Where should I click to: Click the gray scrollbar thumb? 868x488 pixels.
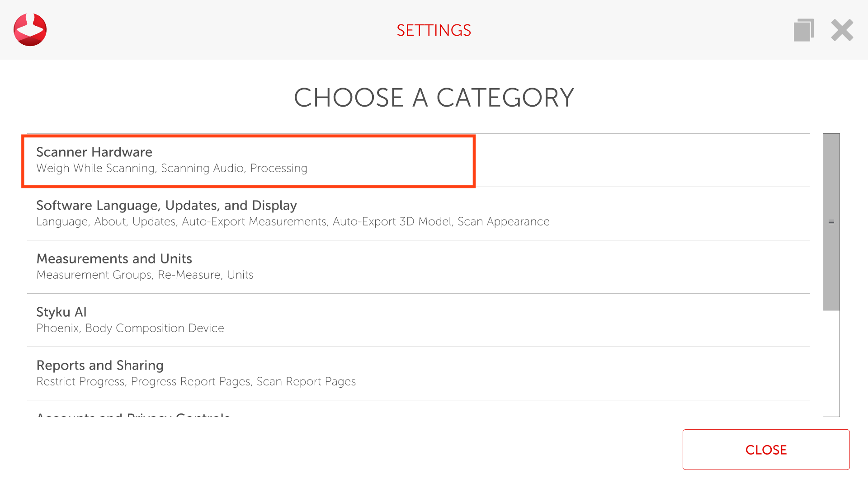point(831,181)
